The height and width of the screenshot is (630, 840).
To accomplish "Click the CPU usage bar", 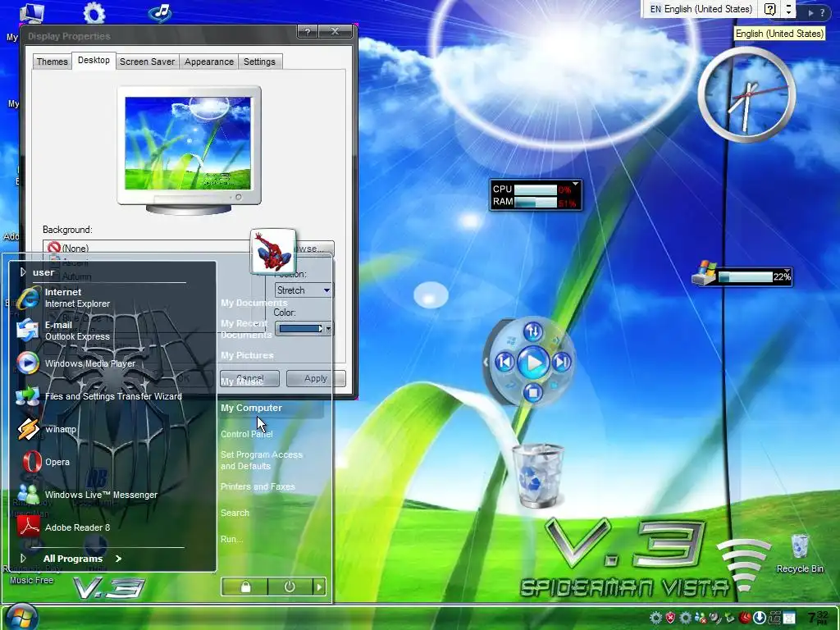I will 535,189.
